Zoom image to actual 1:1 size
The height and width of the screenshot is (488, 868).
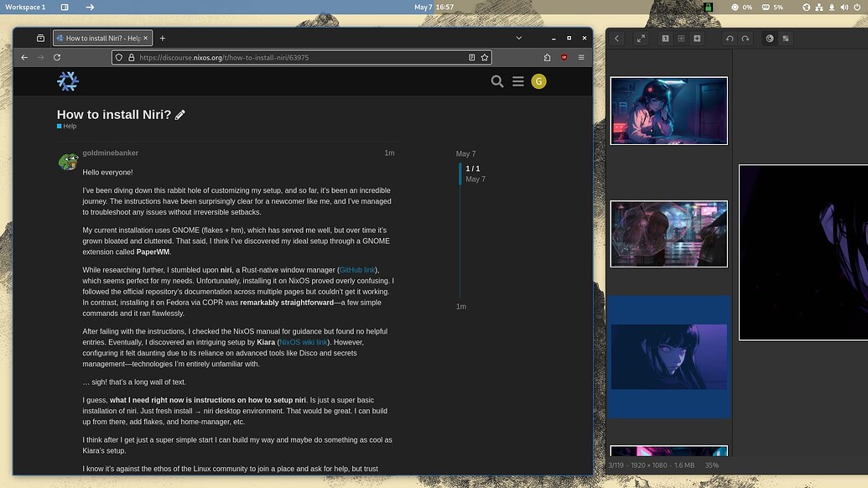pyautogui.click(x=665, y=39)
